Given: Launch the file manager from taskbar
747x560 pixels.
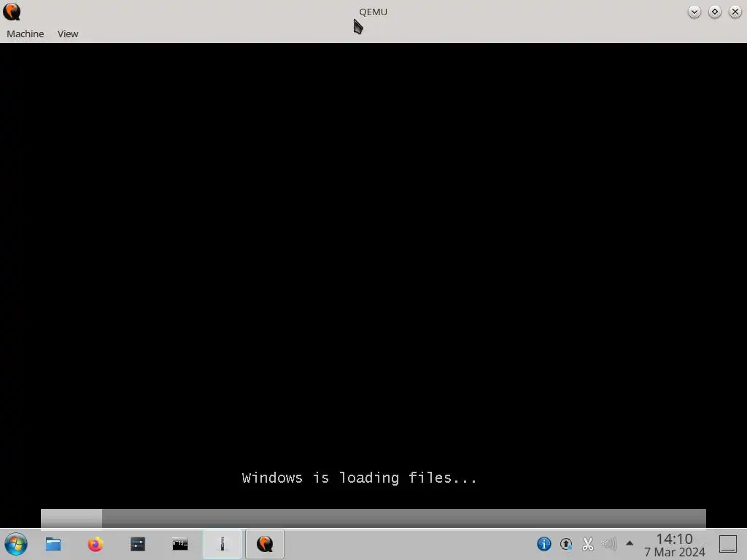Looking at the screenshot, I should [x=53, y=544].
